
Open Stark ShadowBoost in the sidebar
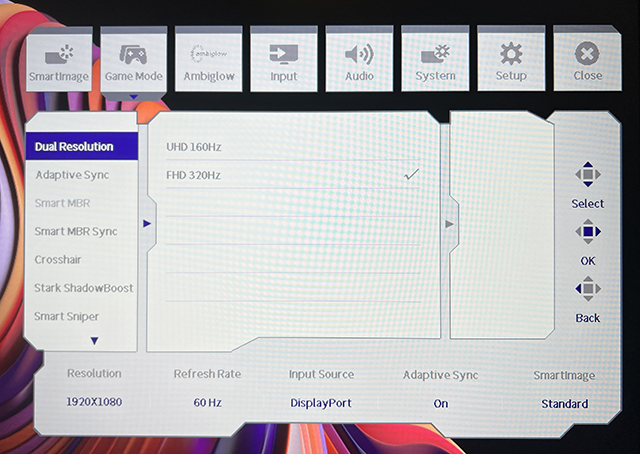click(84, 288)
